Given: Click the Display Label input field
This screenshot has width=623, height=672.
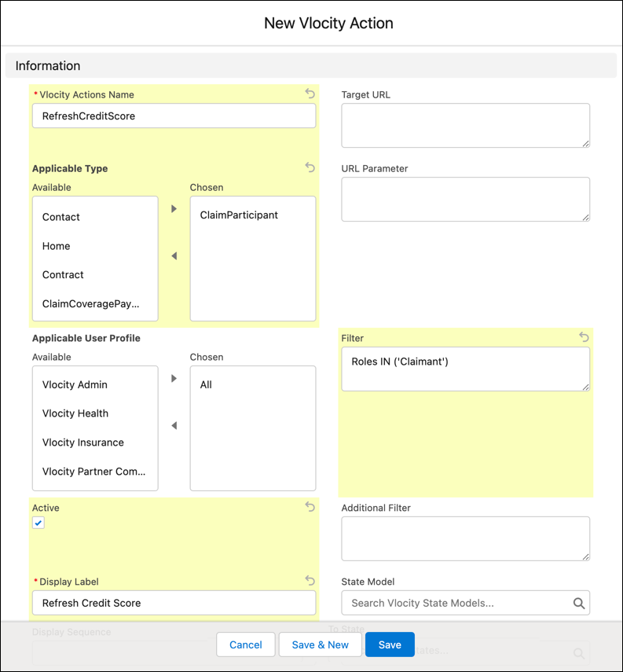Looking at the screenshot, I should pyautogui.click(x=174, y=603).
